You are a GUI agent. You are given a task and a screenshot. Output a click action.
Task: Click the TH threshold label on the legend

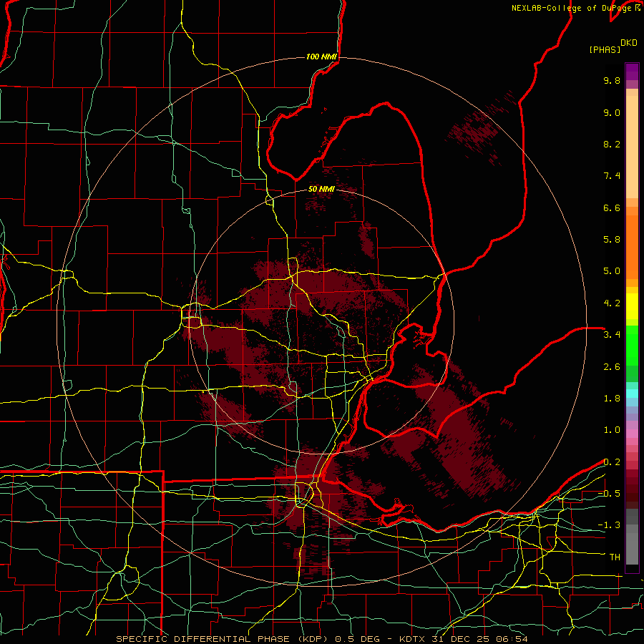click(615, 557)
